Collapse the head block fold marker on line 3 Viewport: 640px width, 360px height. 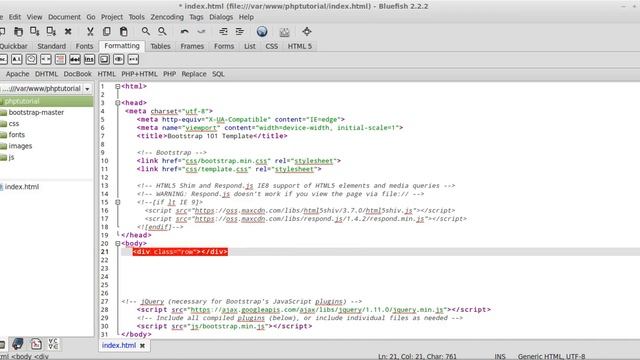pyautogui.click(x=118, y=103)
